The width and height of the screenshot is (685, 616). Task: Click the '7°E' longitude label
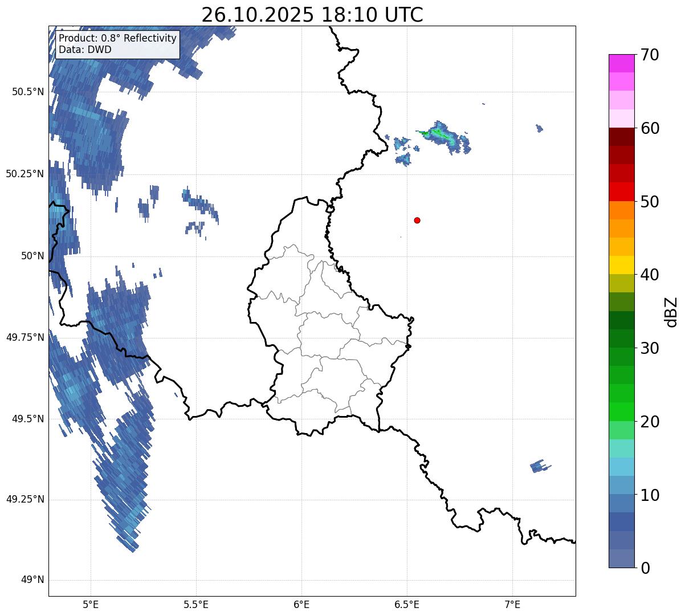click(512, 605)
